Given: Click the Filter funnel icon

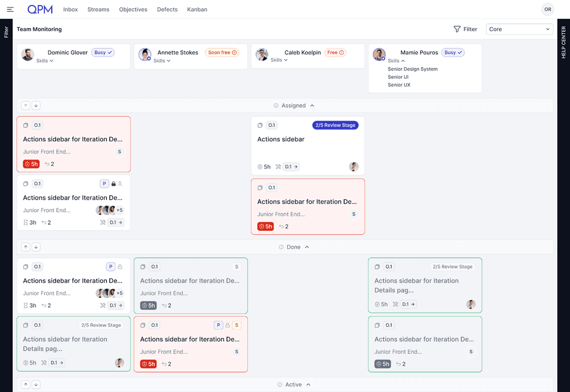Looking at the screenshot, I should (x=458, y=29).
